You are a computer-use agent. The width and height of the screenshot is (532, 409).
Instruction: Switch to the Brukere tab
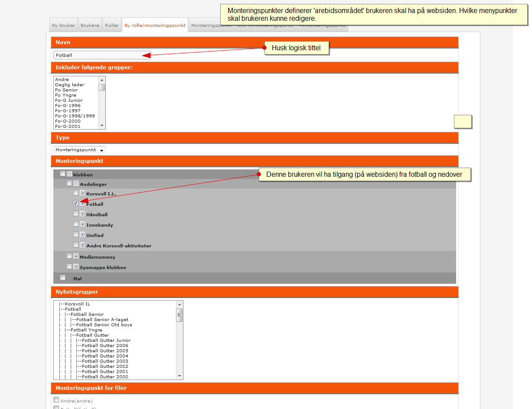90,25
